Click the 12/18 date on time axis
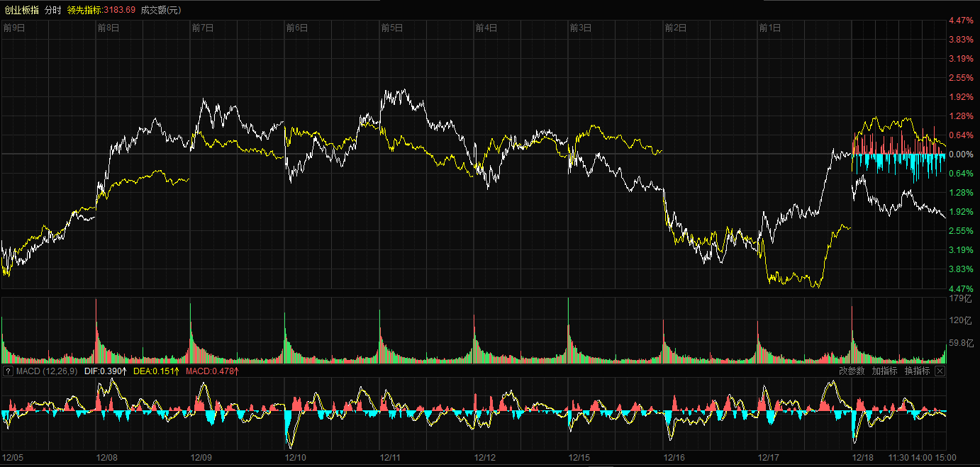Viewport: 980px width, 467px height. (x=864, y=458)
